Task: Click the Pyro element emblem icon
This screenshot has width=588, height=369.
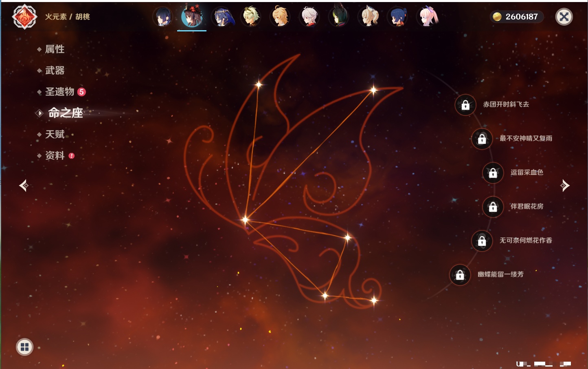Action: [x=24, y=17]
